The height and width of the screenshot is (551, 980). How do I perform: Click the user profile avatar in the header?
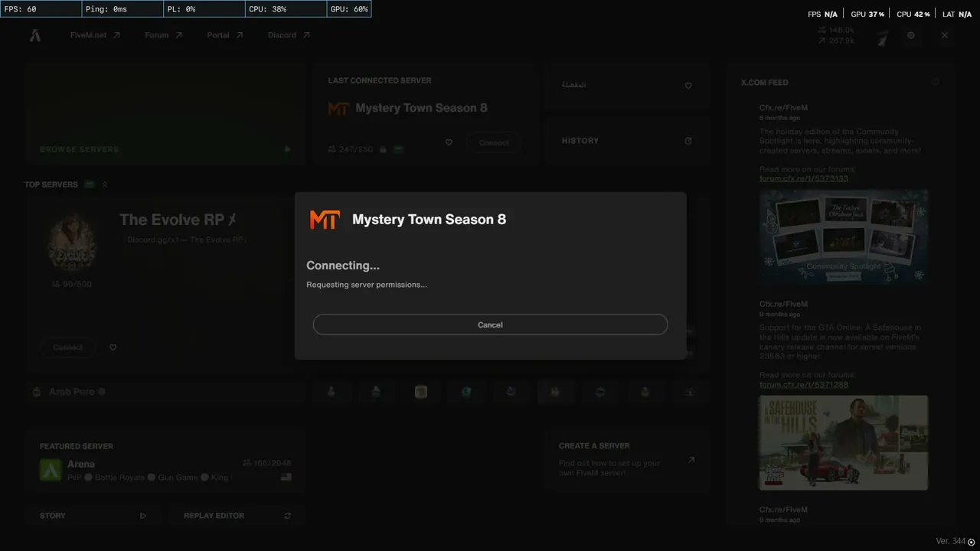[x=883, y=36]
